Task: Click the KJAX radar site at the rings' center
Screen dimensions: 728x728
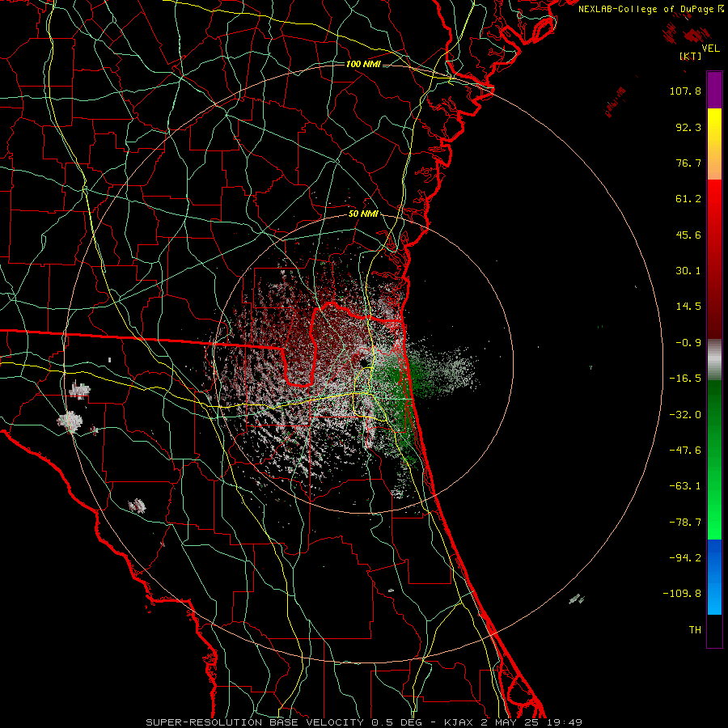Action: pyautogui.click(x=363, y=363)
